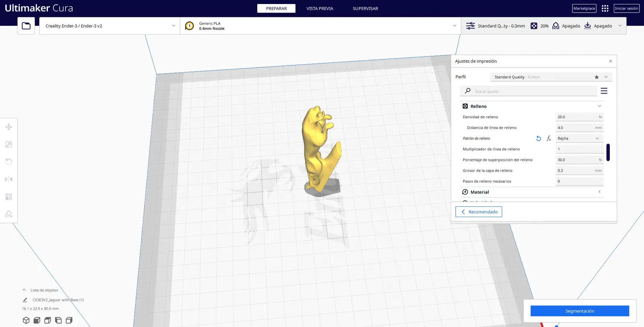The image size is (644, 327).
Task: Click the settings panel scrollbar
Action: pyautogui.click(x=608, y=152)
